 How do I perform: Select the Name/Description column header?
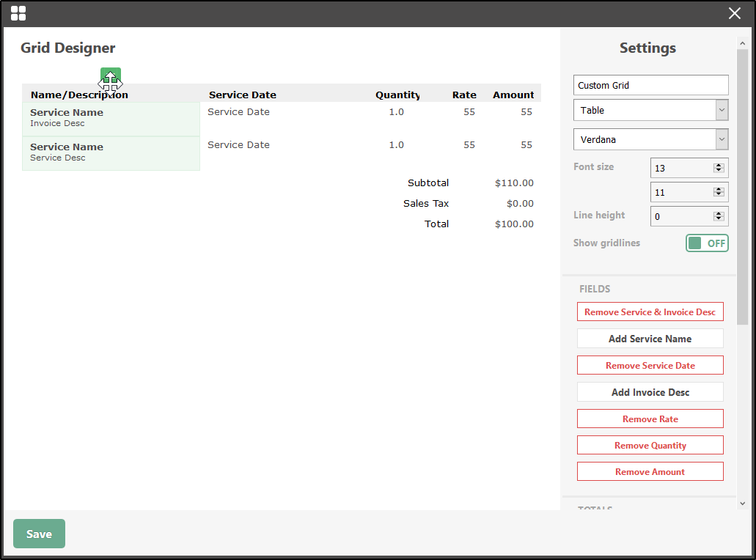78,94
